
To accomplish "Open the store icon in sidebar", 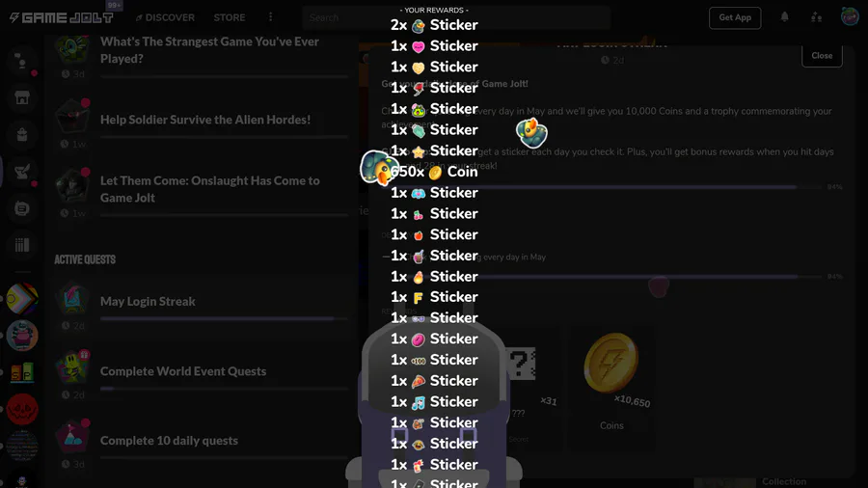I will (x=22, y=98).
